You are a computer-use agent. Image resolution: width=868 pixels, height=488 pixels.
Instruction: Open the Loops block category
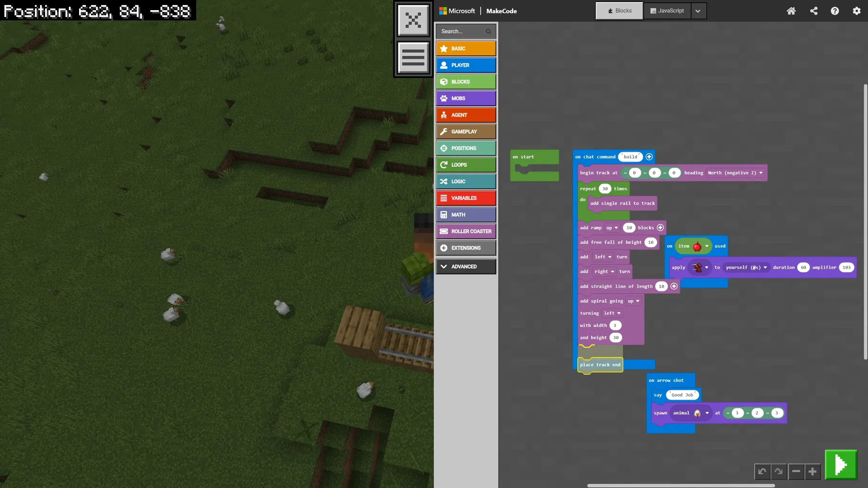pos(466,165)
